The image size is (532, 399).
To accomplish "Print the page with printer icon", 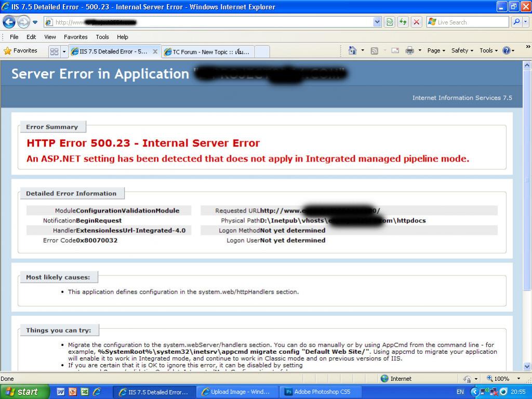I will pos(409,50).
